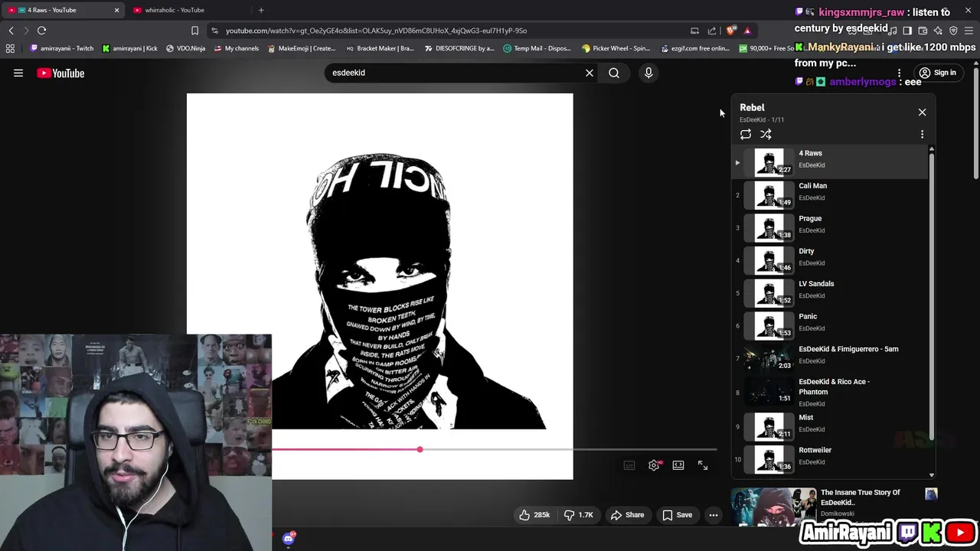This screenshot has width=980, height=551.
Task: Open My channels bookmark
Action: coord(237,48)
